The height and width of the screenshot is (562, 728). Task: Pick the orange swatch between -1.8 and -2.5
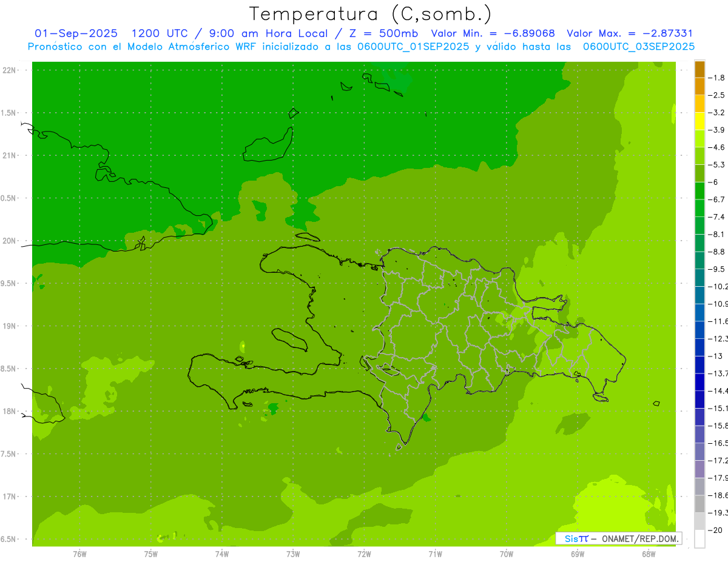click(x=699, y=87)
